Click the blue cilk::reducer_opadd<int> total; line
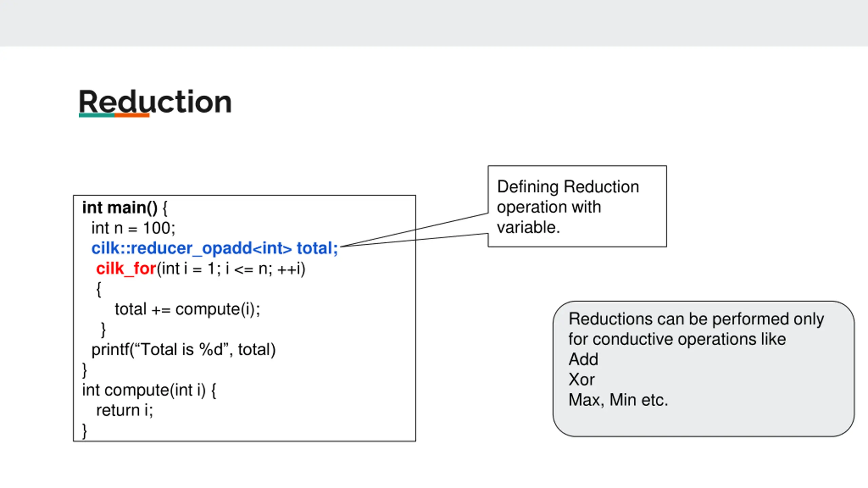868x488 pixels. (x=215, y=248)
